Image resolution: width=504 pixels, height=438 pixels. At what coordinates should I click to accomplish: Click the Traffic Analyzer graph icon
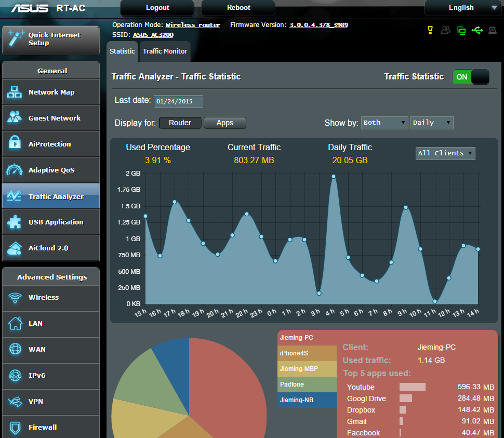tap(14, 195)
